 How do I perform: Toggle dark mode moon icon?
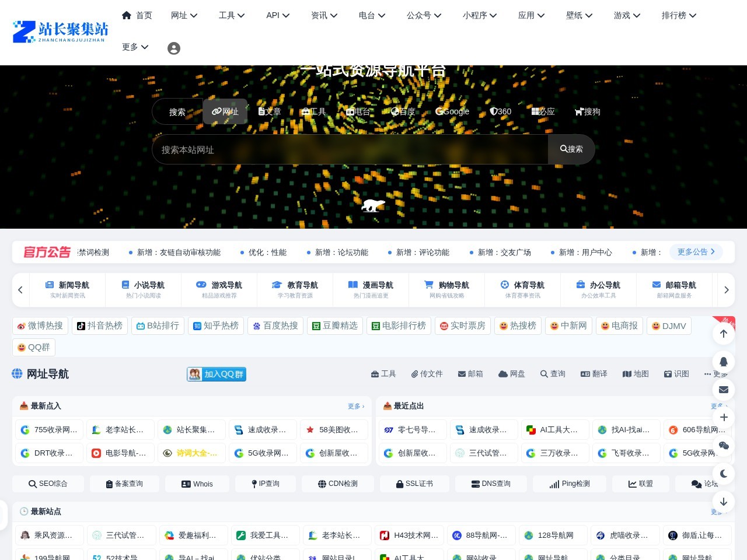coord(724,474)
